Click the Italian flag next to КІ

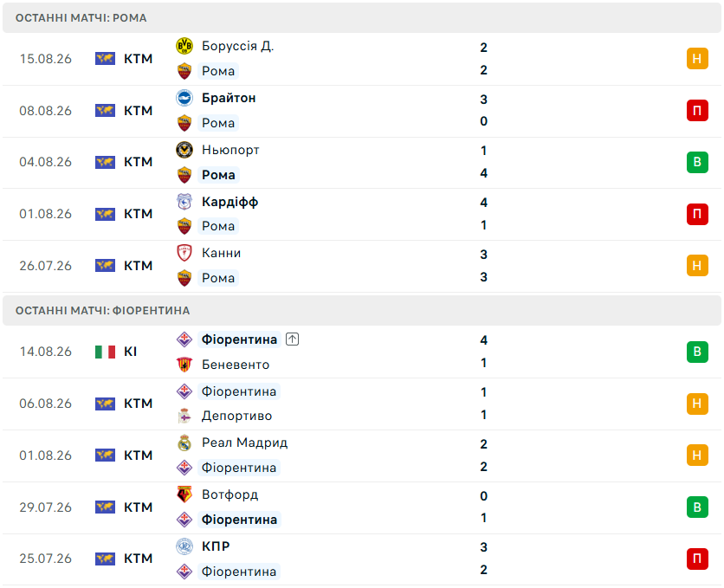pyautogui.click(x=106, y=352)
